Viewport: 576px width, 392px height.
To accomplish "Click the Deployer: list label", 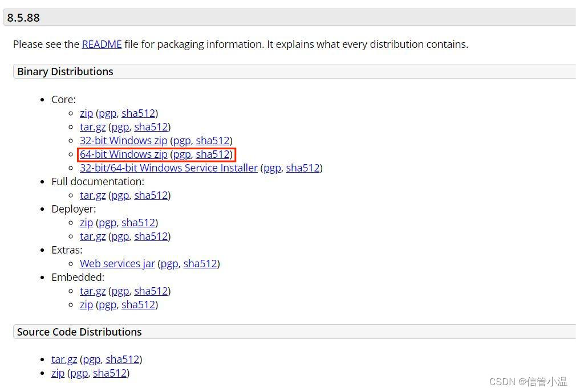I will pos(74,209).
